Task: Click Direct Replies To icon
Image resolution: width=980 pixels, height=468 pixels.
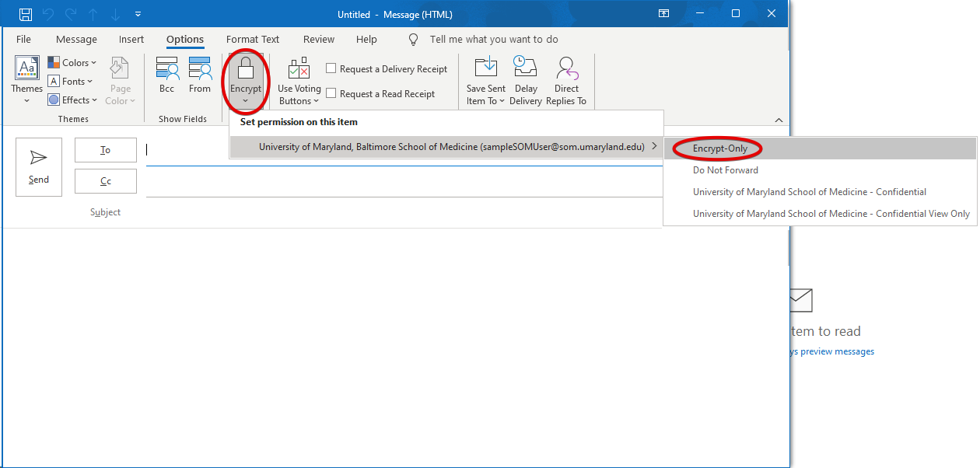Action: (566, 68)
